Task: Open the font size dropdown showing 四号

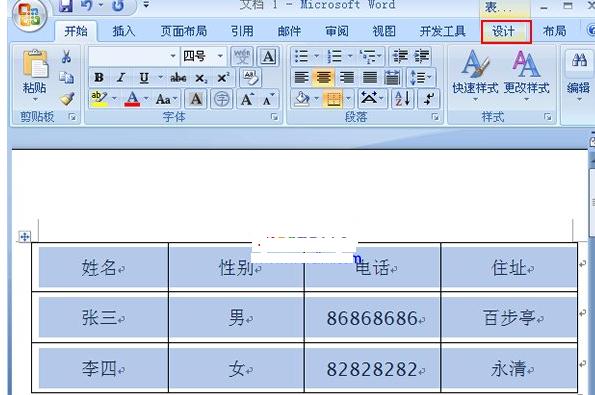Action: [220, 56]
